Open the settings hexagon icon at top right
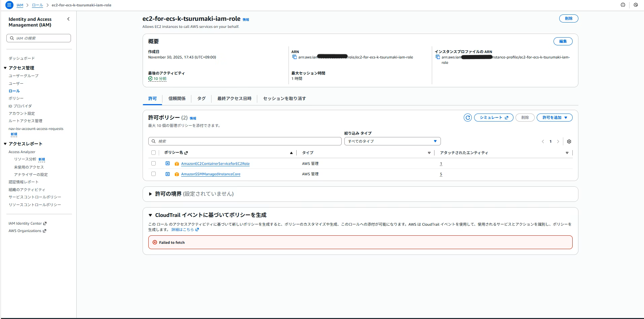Image resolution: width=644 pixels, height=319 pixels. point(636,5)
